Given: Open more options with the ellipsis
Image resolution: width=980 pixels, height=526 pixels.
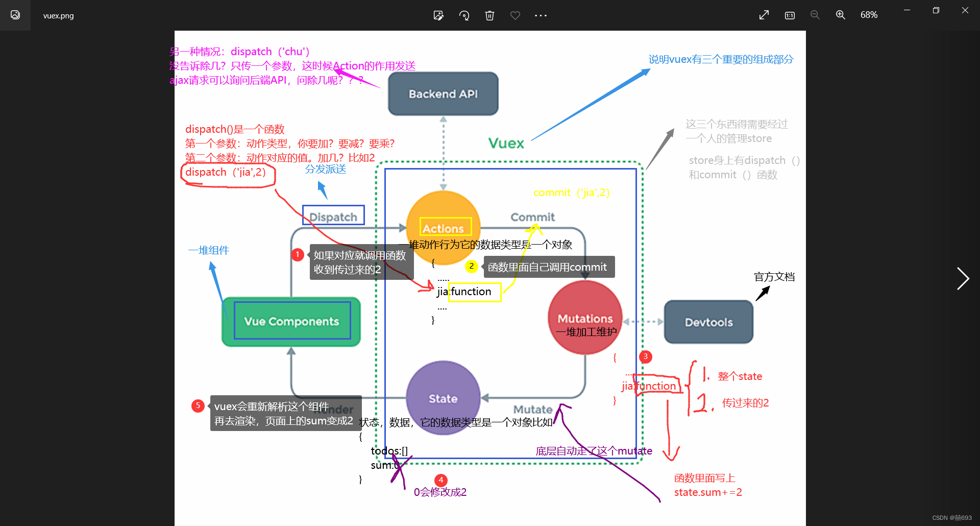Looking at the screenshot, I should pos(541,15).
